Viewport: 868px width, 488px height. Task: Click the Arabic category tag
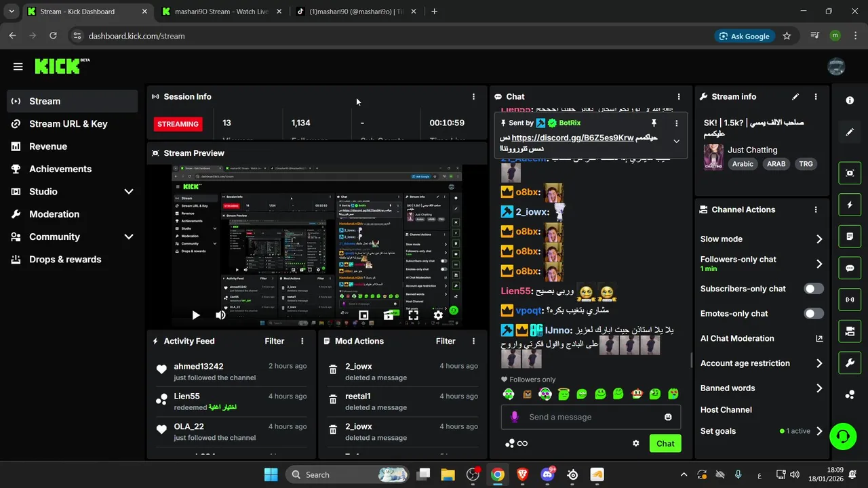pos(743,164)
